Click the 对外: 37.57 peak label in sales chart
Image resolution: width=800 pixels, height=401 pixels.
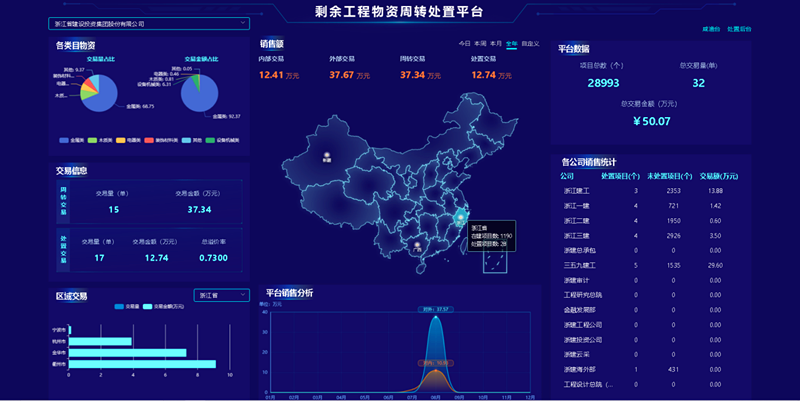point(436,310)
